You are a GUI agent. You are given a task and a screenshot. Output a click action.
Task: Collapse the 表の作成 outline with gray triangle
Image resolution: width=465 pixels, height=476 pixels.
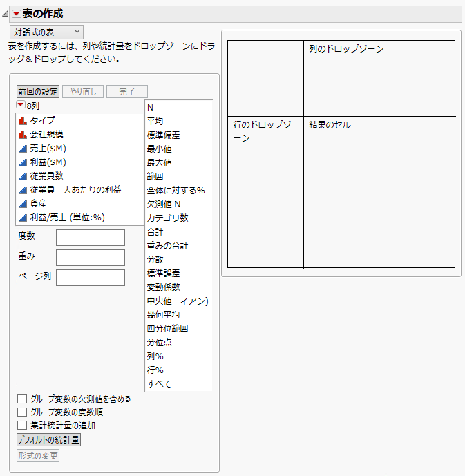[6, 14]
